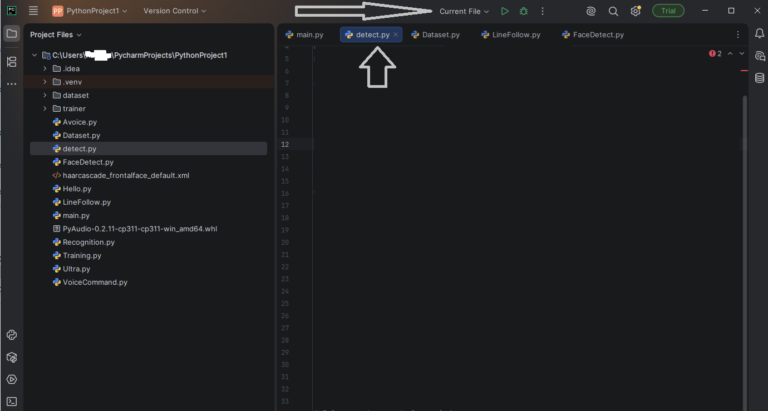Select detect.py in the project tree

(148, 148)
